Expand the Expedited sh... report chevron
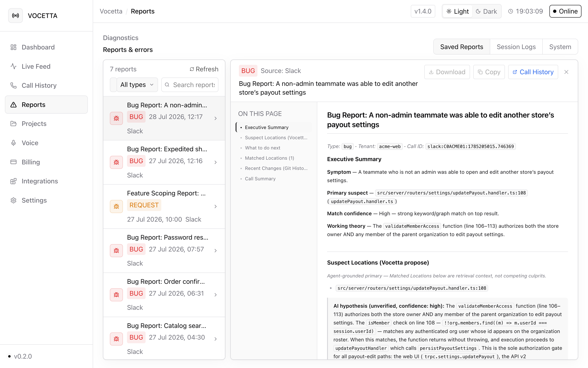 216,162
